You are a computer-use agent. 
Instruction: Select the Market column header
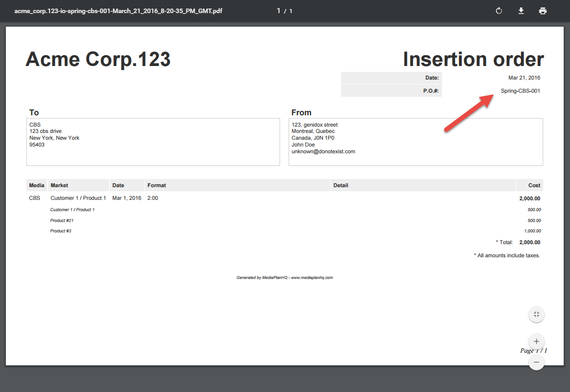point(59,185)
